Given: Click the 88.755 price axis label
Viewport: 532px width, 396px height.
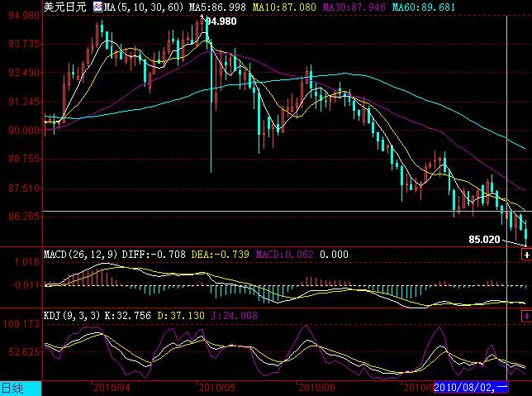Looking at the screenshot, I should [24, 159].
